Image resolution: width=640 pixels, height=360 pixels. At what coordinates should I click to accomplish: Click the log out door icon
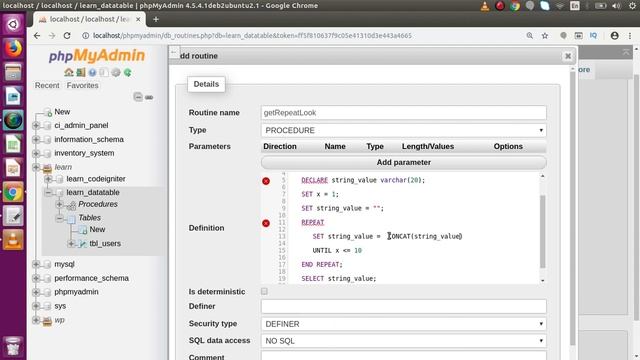coord(81,72)
